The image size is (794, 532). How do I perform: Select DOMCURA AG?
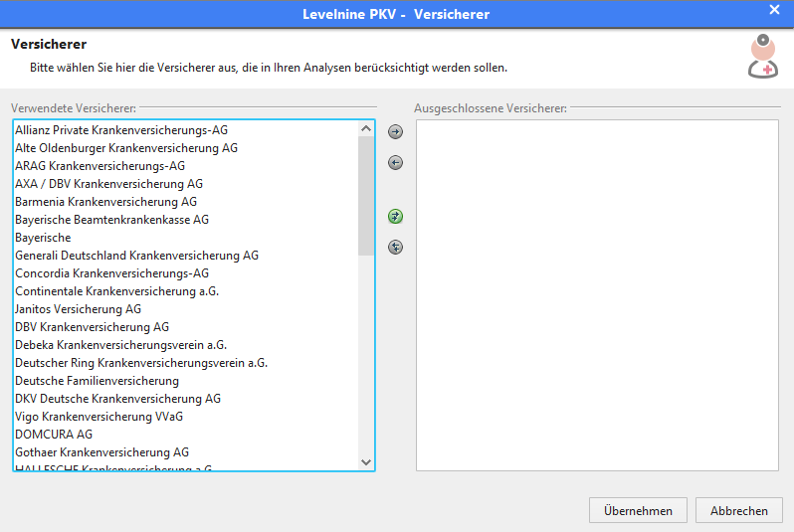coord(186,435)
